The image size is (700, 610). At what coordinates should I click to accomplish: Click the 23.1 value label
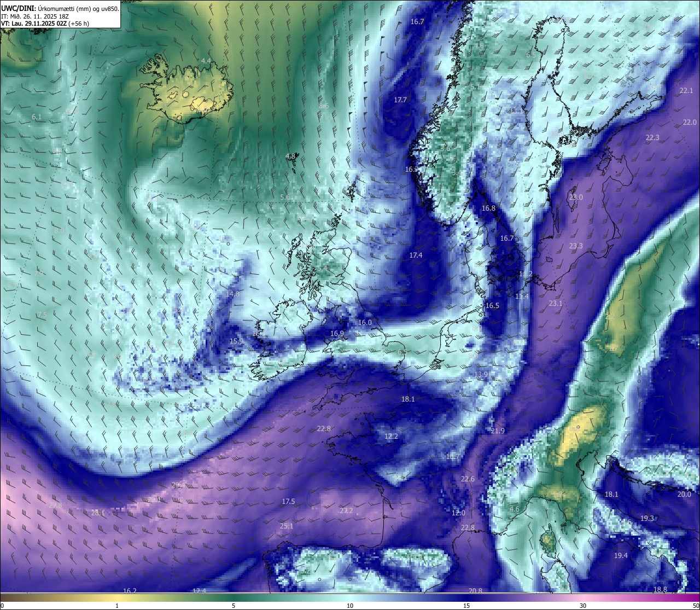556,304
